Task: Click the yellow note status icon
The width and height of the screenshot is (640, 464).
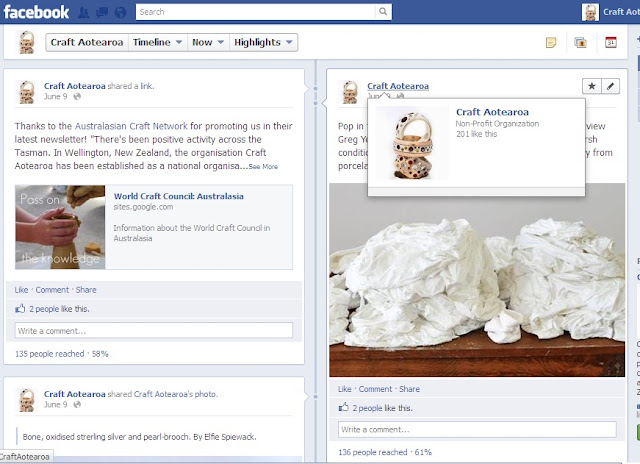Action: click(x=551, y=42)
